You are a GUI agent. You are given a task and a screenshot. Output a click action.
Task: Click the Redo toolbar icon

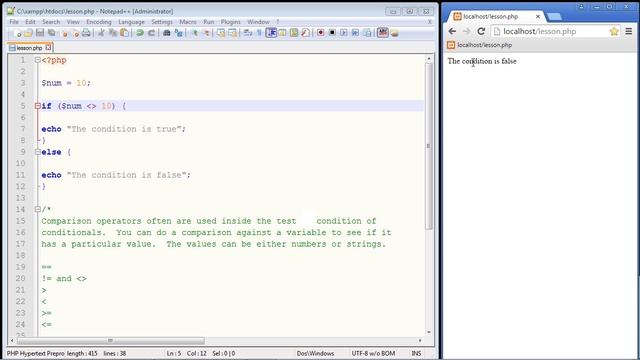click(151, 33)
